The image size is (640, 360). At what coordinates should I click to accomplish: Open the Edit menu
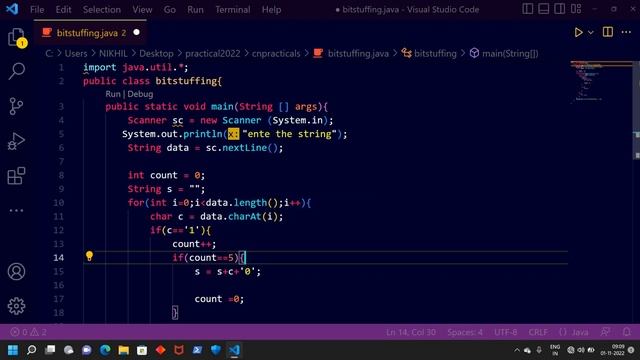pos(63,9)
